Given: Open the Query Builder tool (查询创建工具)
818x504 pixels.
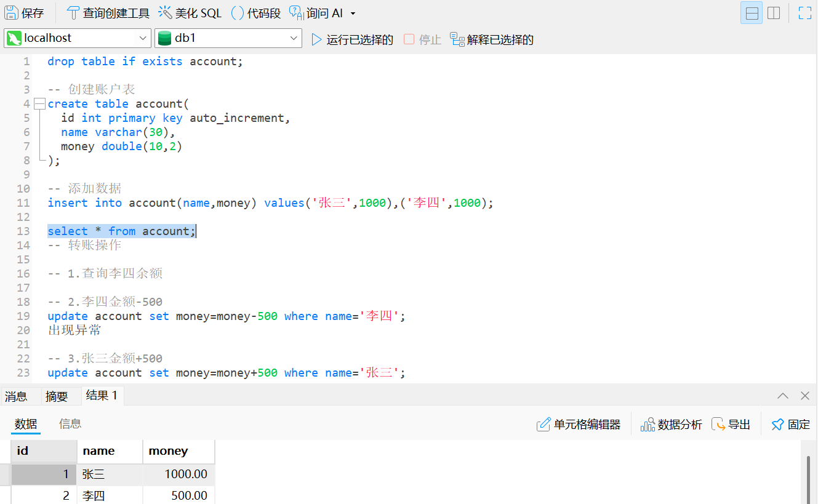Looking at the screenshot, I should [108, 13].
